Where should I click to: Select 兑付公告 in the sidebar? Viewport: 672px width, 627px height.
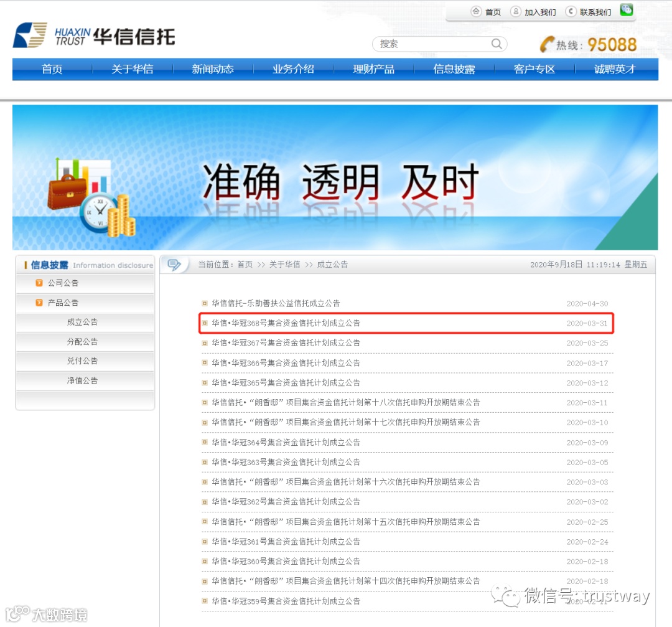(82, 361)
